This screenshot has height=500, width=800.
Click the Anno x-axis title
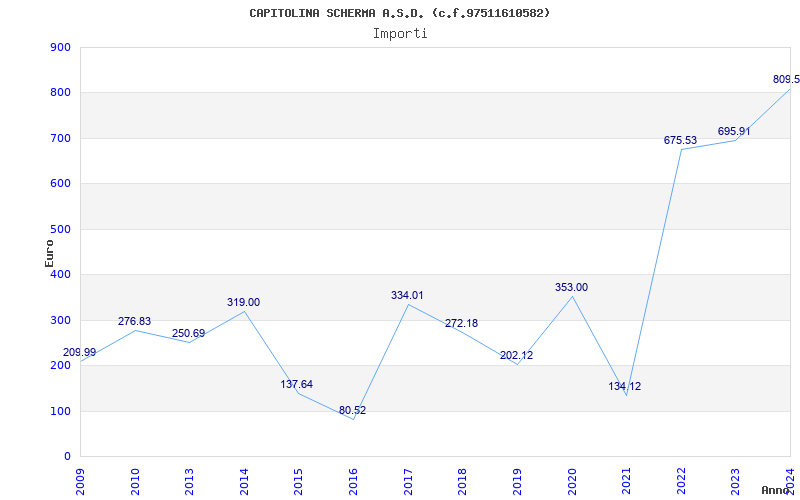point(776,490)
